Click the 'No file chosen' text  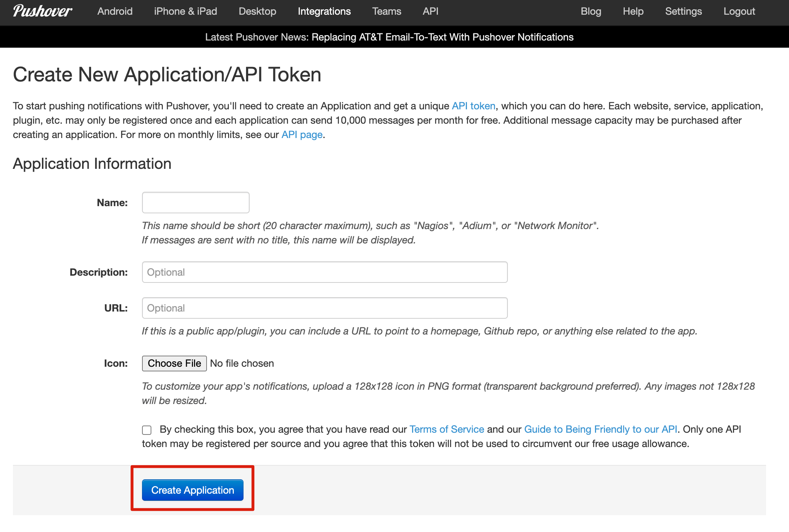click(x=242, y=363)
